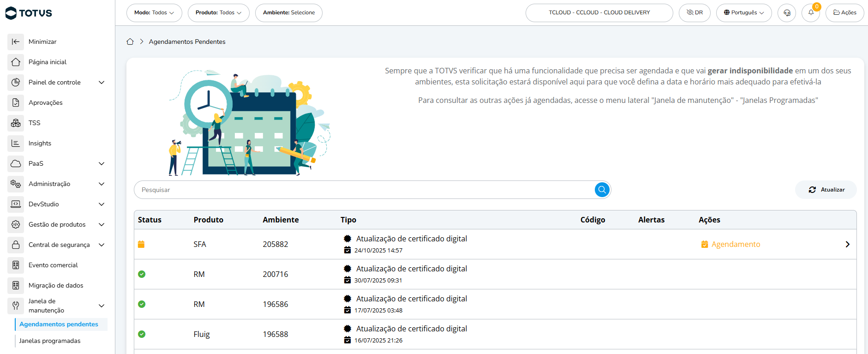Viewport: 868px width, 354px height.
Task: Open Migração de dados icon
Action: click(16, 285)
